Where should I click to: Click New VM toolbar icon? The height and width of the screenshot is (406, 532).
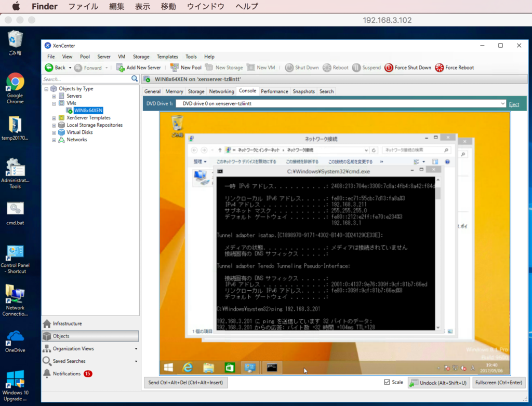coord(251,67)
